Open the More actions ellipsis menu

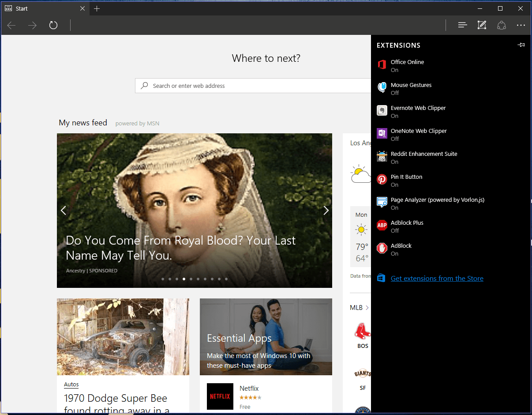click(x=521, y=25)
